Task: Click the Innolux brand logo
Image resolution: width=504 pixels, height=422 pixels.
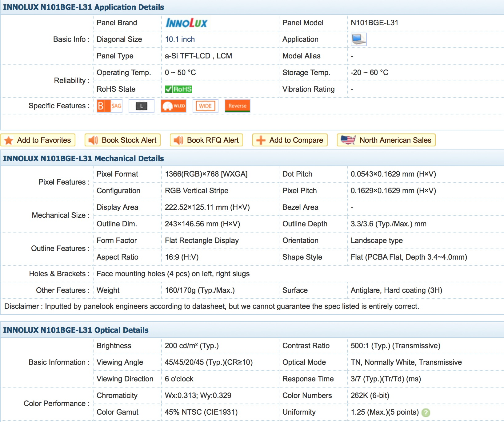Action: click(186, 23)
